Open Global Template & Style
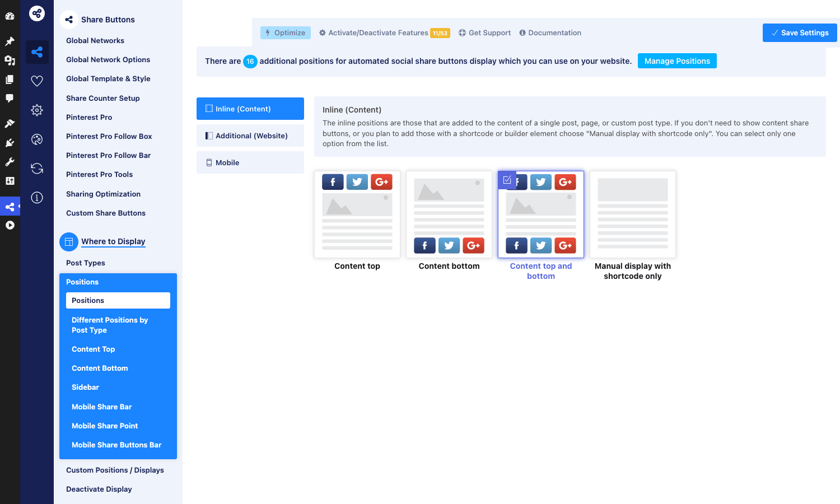Viewport: 840px width, 504px height. point(108,78)
